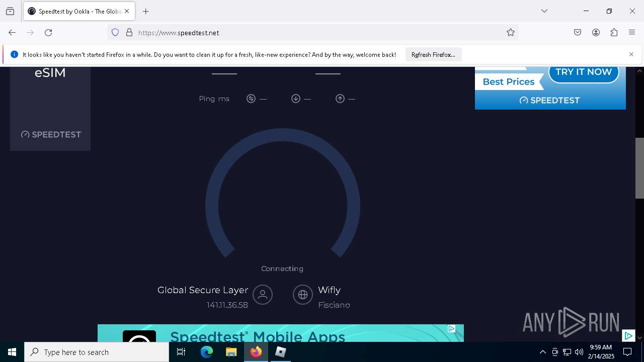
Task: Click the AdChoices icon on banner
Action: [x=452, y=329]
